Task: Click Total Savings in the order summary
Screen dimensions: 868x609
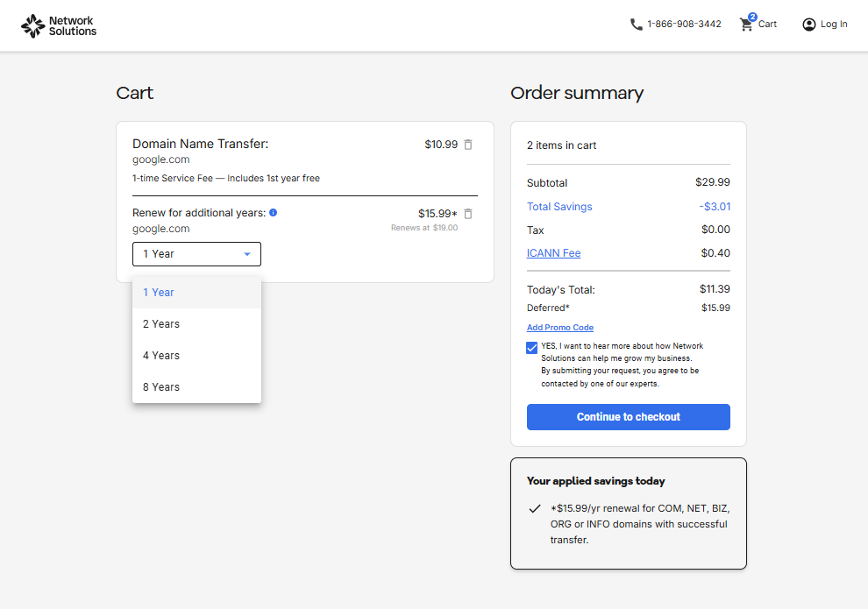Action: (559, 206)
